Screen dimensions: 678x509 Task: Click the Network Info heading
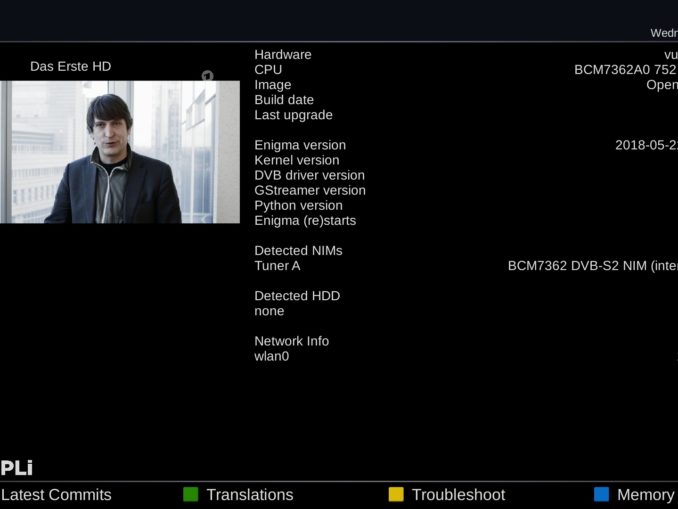(291, 341)
